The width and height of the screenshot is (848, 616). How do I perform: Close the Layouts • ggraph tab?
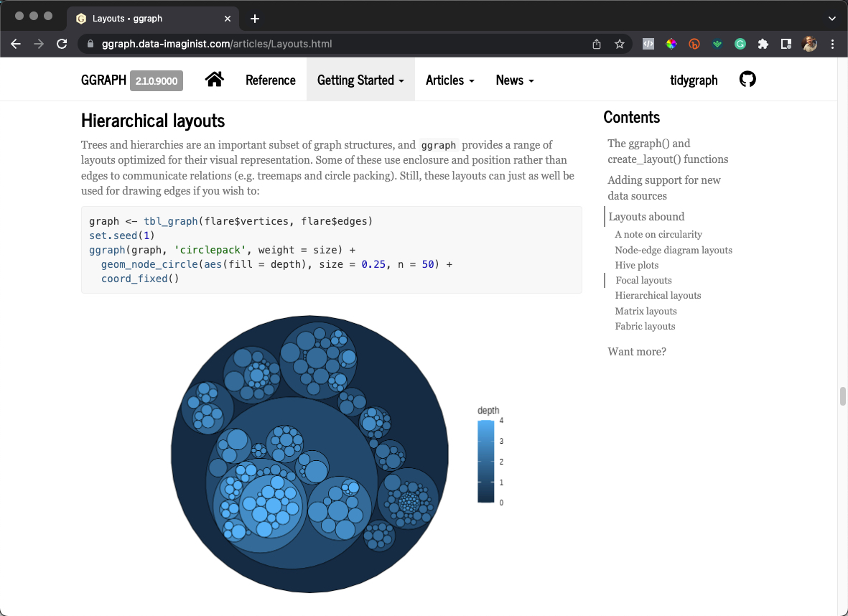pyautogui.click(x=228, y=19)
